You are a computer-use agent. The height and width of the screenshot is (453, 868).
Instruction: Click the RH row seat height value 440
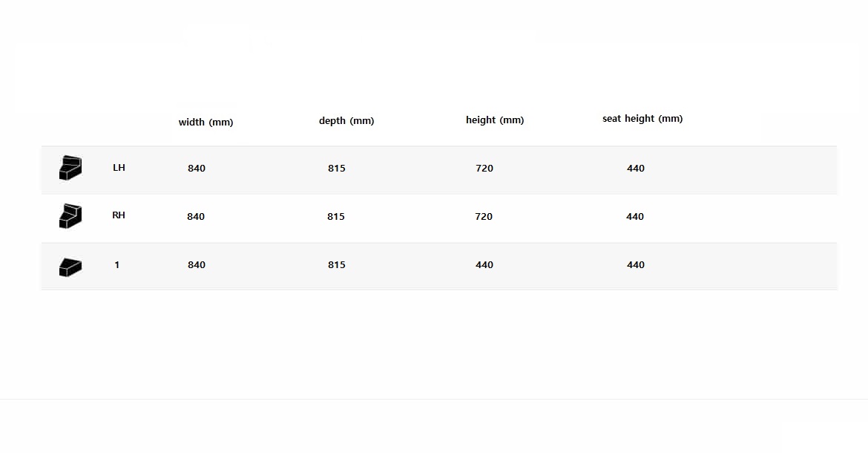point(635,217)
